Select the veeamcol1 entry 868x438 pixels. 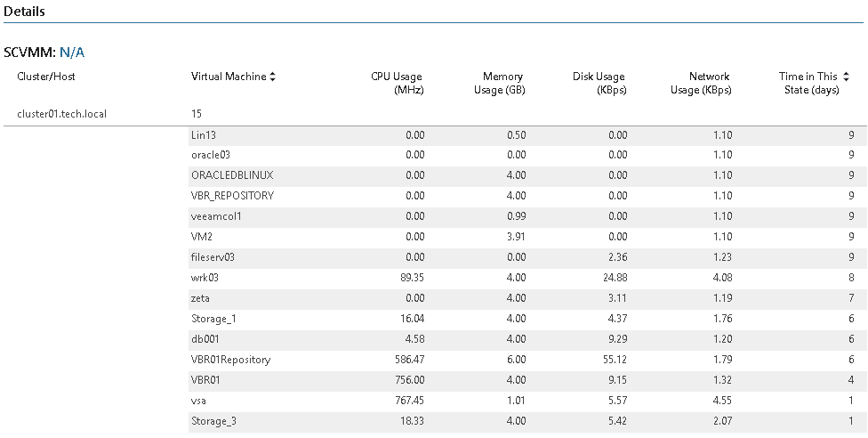click(216, 216)
